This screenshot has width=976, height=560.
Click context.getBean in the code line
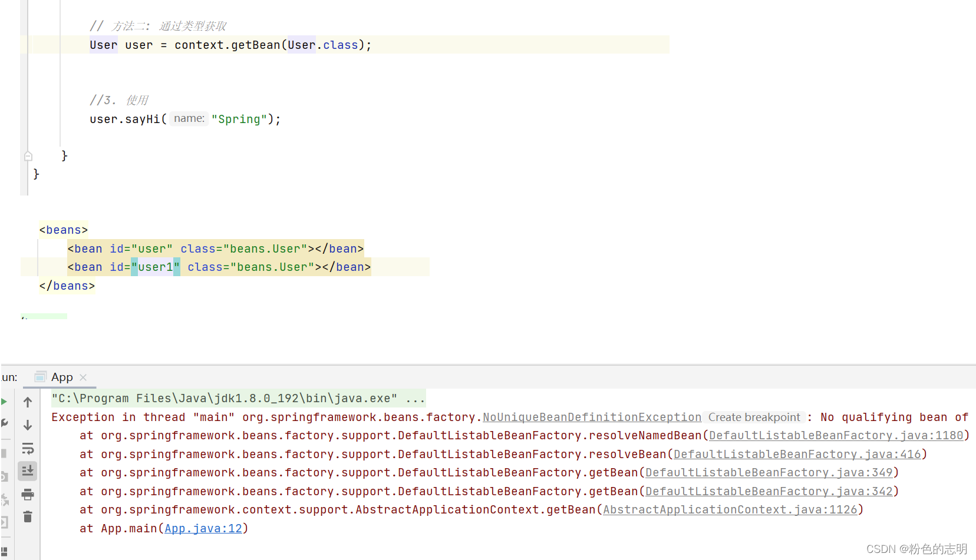[227, 45]
